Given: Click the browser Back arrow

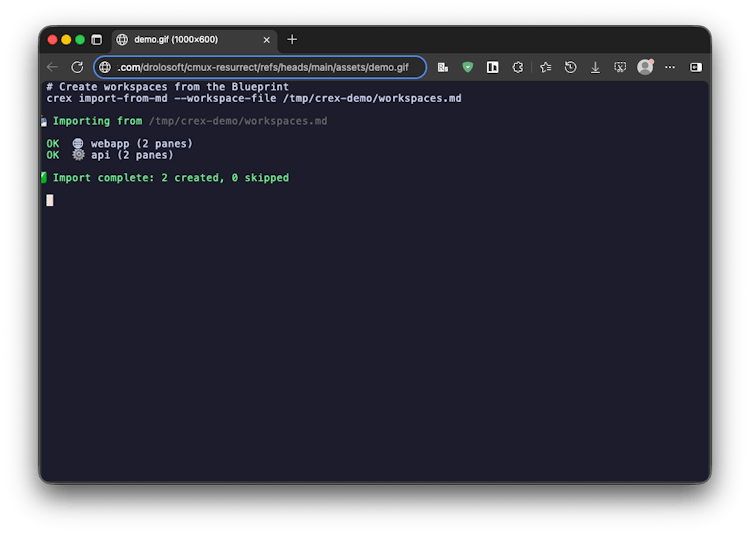Looking at the screenshot, I should tap(53, 67).
